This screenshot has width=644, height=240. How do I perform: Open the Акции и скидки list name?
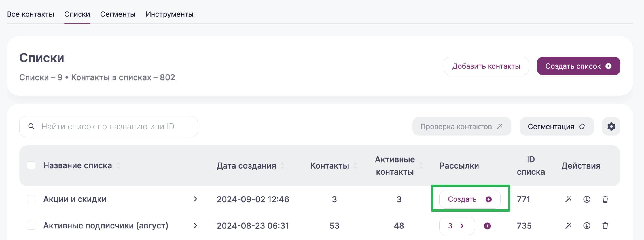pos(75,199)
